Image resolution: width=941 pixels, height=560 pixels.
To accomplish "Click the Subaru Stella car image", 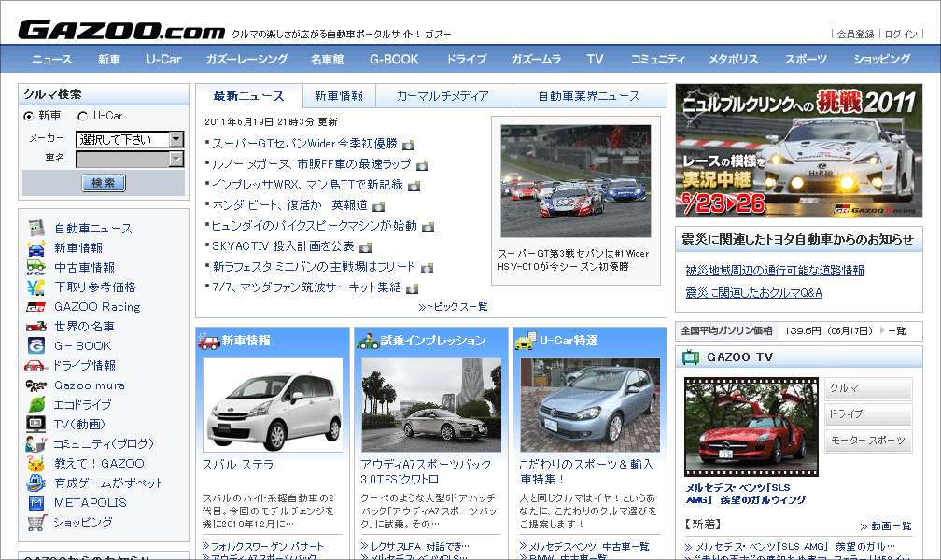I will (273, 405).
